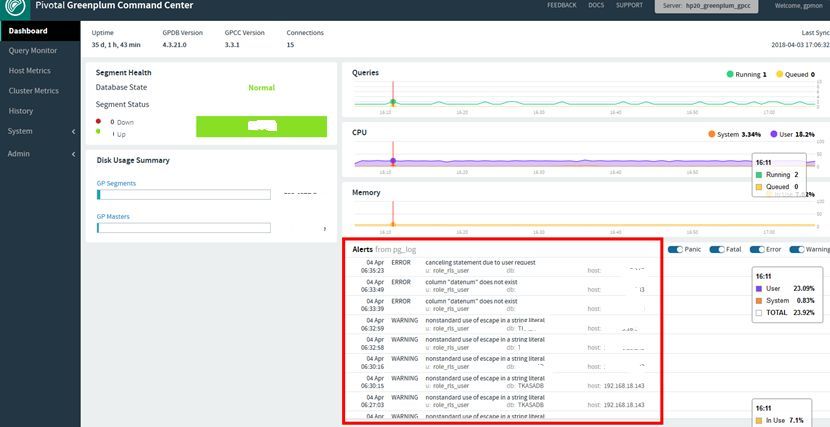
Task: Click the Queries chart marker point
Action: pyautogui.click(x=393, y=102)
